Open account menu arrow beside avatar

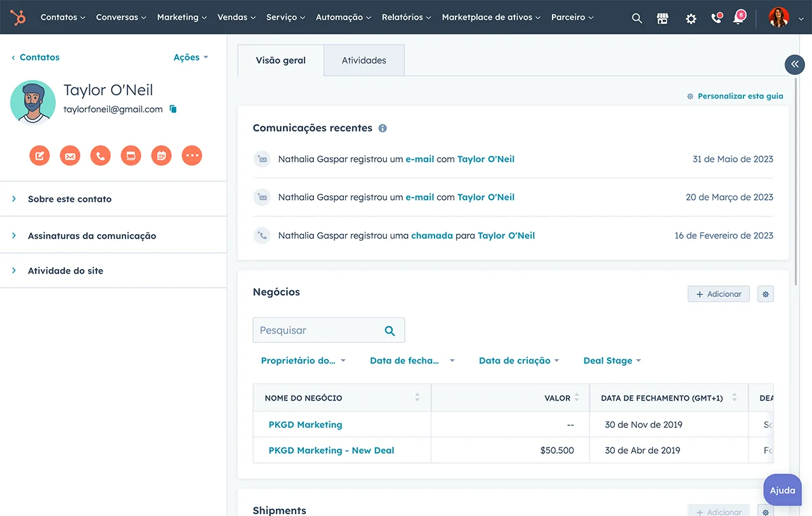click(801, 19)
